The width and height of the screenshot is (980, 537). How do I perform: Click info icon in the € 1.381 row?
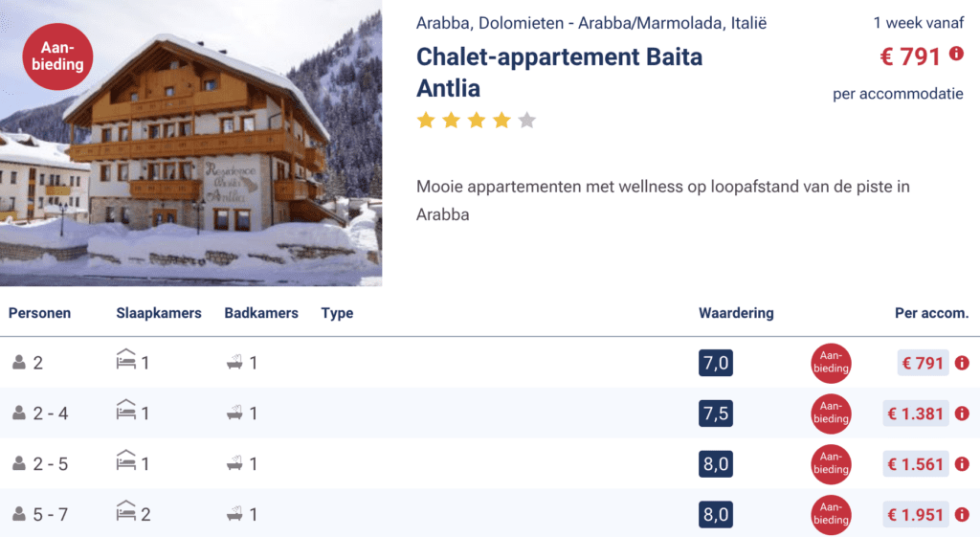pyautogui.click(x=962, y=414)
